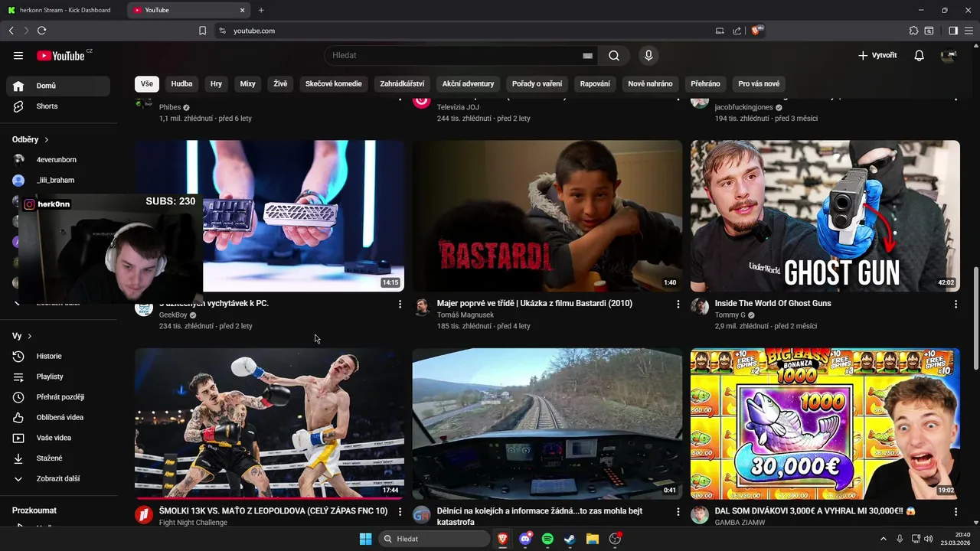Open Přehrát později list
Image resolution: width=980 pixels, height=551 pixels.
coord(58,397)
